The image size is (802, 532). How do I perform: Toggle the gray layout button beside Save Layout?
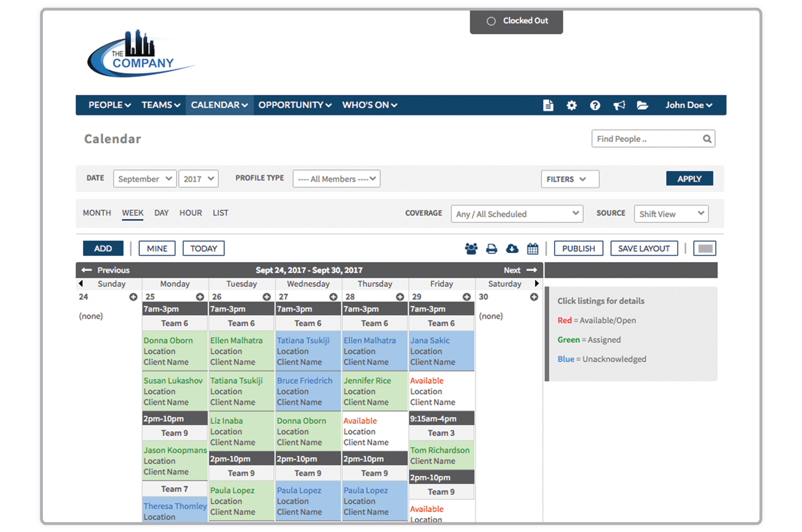[x=704, y=249]
